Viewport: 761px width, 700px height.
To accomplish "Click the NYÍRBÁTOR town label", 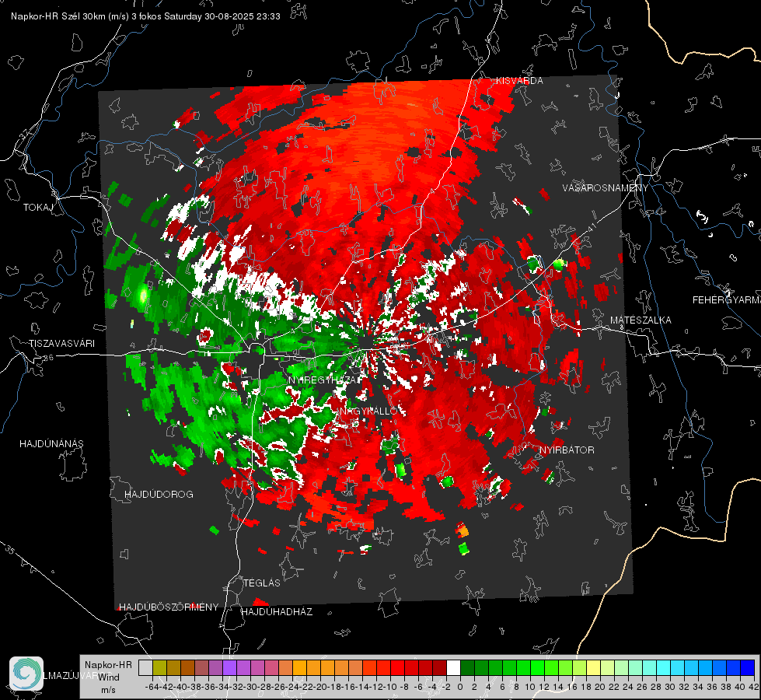I will pyautogui.click(x=567, y=450).
